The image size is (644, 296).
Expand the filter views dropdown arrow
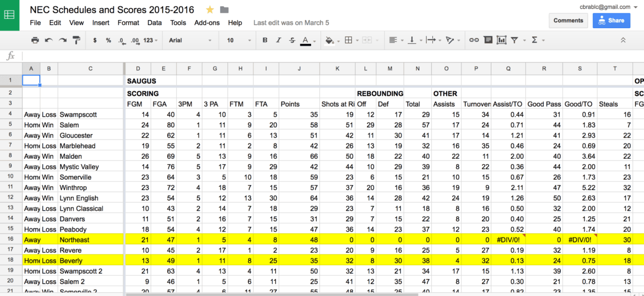524,41
